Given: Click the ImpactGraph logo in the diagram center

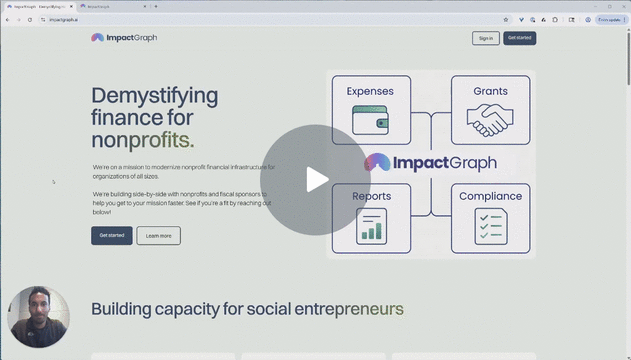Looking at the screenshot, I should (431, 163).
